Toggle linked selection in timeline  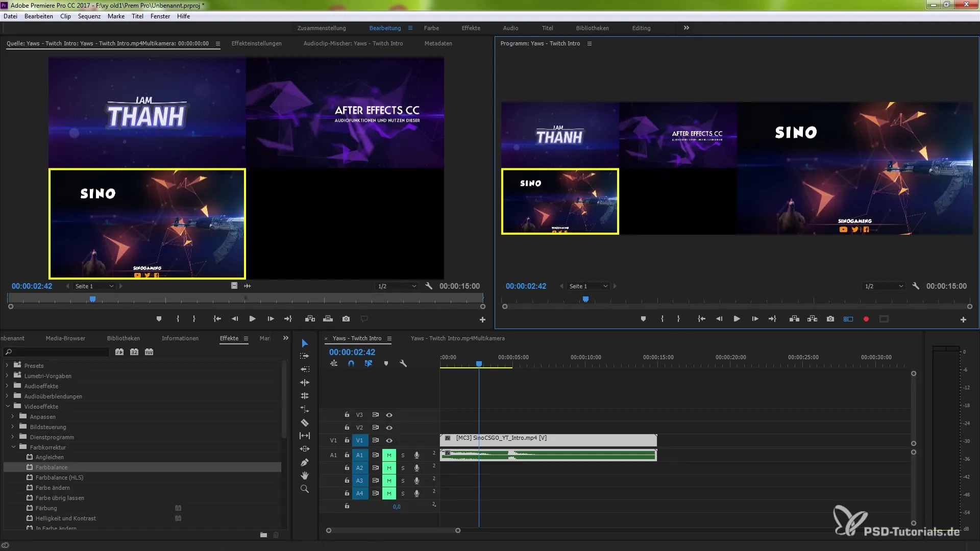click(369, 364)
